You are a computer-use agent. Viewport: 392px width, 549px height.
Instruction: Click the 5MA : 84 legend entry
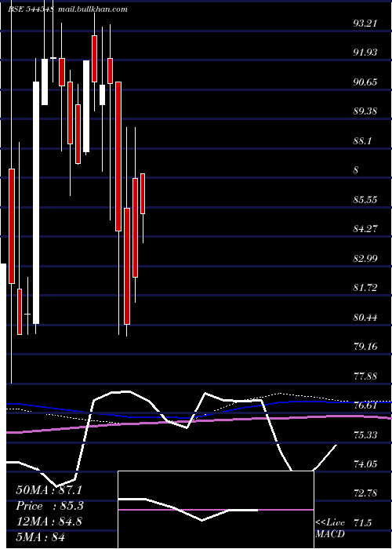point(40,537)
